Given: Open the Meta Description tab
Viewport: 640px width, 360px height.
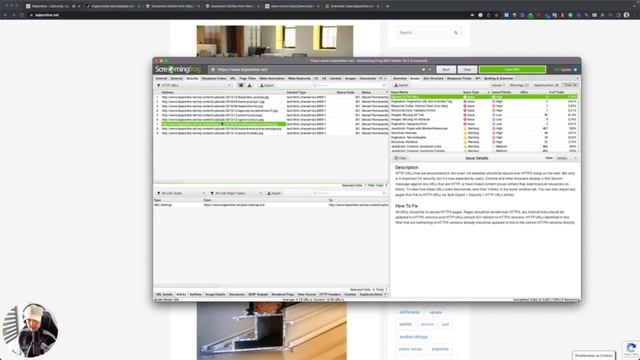Looking at the screenshot, I should point(272,78).
